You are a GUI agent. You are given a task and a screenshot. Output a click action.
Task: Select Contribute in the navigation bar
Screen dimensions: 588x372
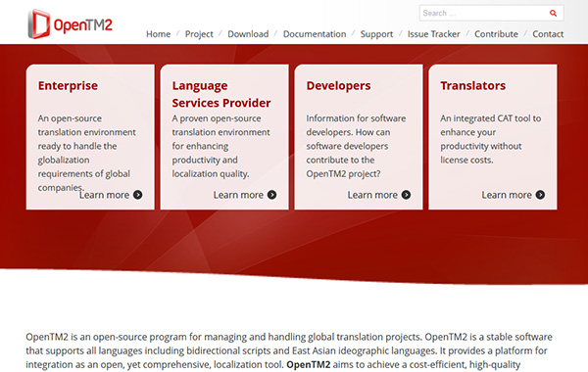[x=496, y=34]
